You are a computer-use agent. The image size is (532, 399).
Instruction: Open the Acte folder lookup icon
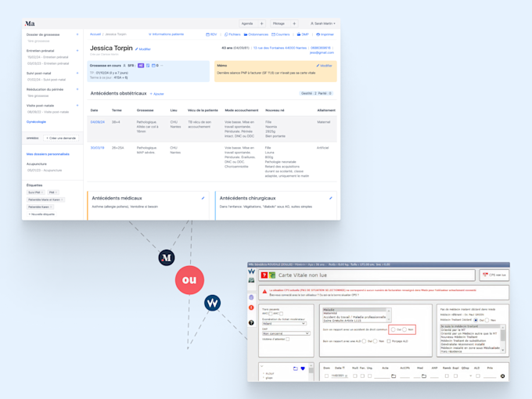click(x=394, y=376)
